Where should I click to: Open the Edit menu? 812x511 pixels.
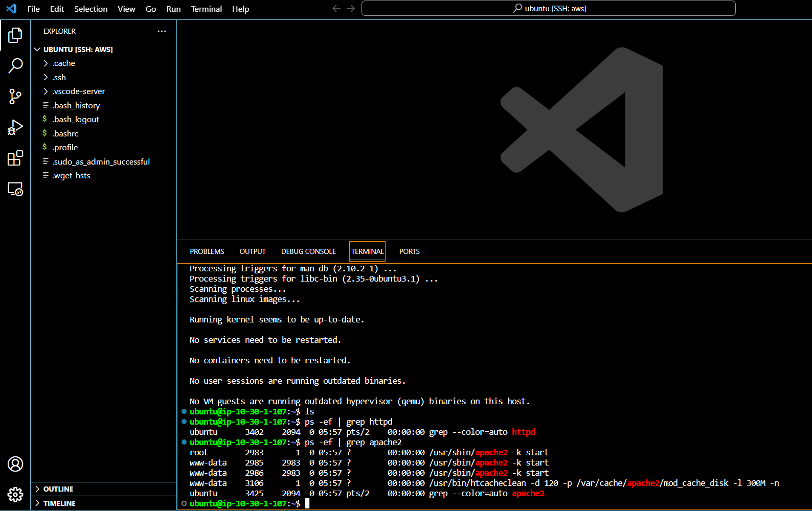[x=57, y=9]
